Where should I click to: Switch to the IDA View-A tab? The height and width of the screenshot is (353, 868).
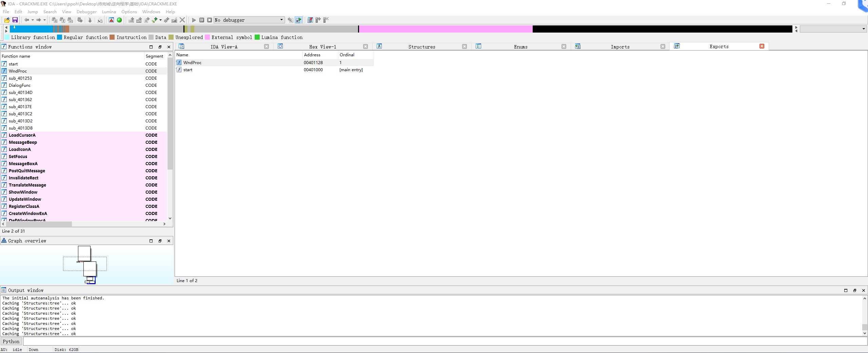[224, 46]
